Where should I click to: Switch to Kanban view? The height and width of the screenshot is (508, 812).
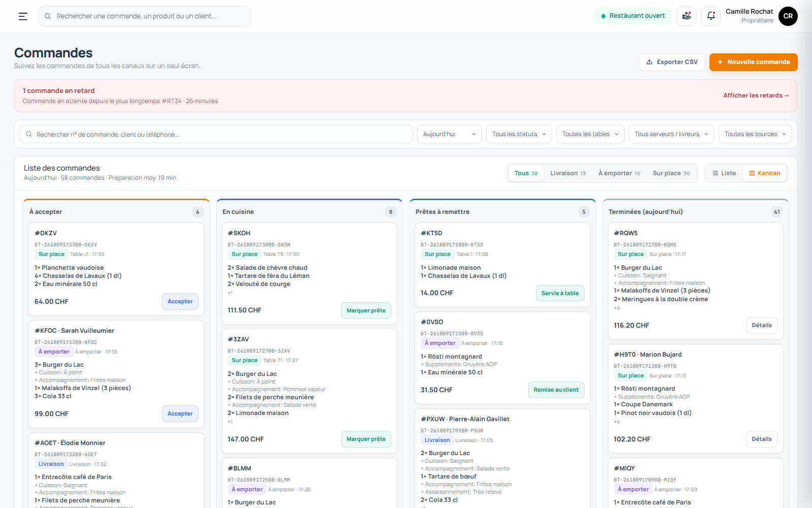click(x=765, y=173)
